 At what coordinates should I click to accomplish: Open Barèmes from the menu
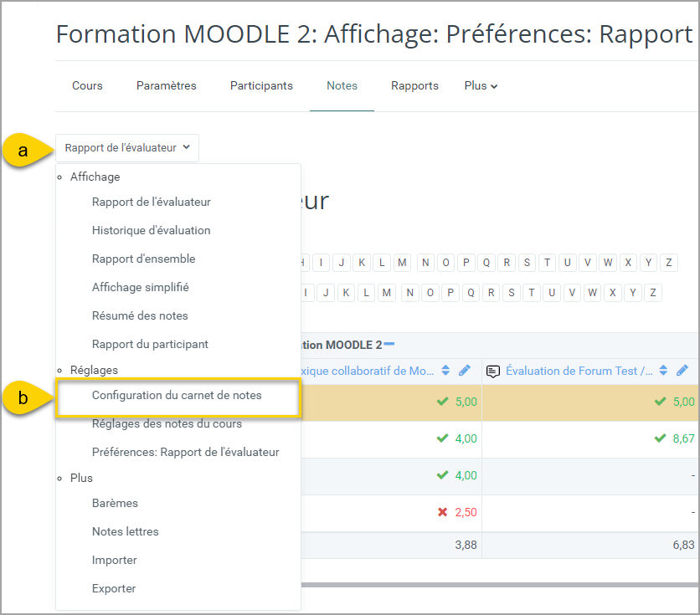116,504
